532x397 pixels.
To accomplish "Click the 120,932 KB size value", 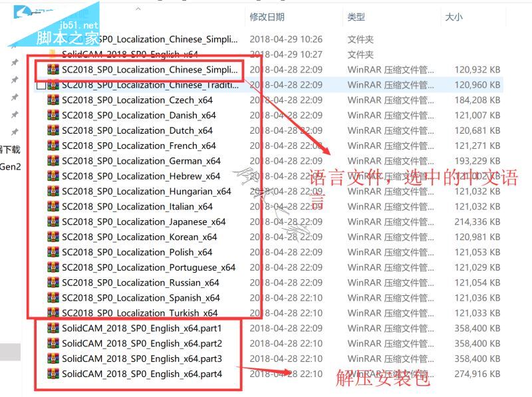I will [x=477, y=70].
